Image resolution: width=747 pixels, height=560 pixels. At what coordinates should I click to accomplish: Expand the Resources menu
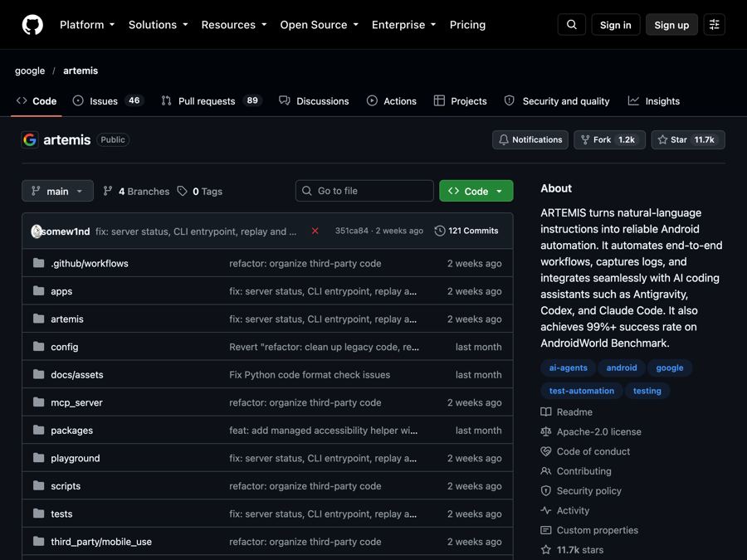coord(234,25)
